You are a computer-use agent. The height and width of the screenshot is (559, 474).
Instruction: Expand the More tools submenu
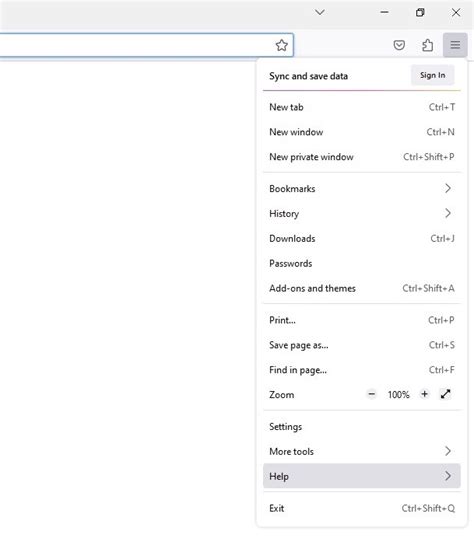coord(362,451)
